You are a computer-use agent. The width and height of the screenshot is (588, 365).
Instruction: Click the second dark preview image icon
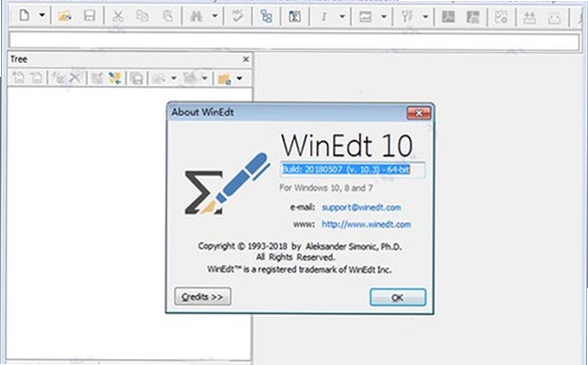472,17
